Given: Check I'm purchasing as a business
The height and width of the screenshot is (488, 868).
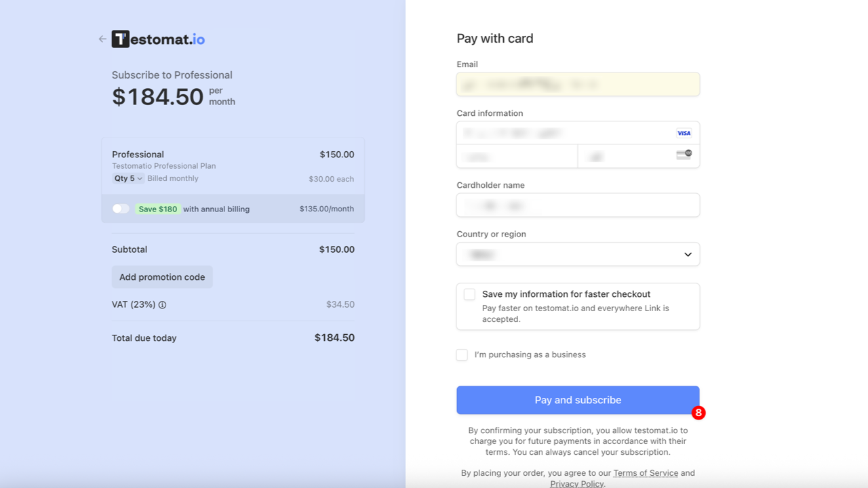Looking at the screenshot, I should [x=462, y=354].
